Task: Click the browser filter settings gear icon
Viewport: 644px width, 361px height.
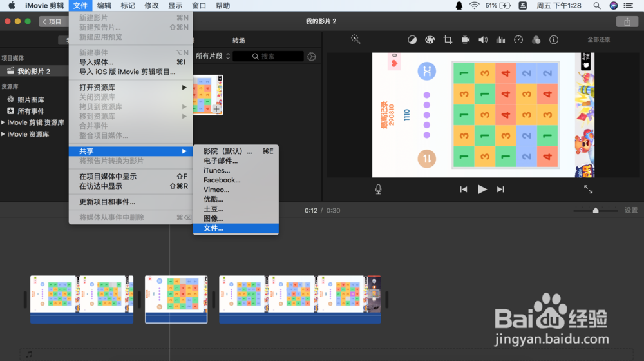Action: pyautogui.click(x=312, y=56)
